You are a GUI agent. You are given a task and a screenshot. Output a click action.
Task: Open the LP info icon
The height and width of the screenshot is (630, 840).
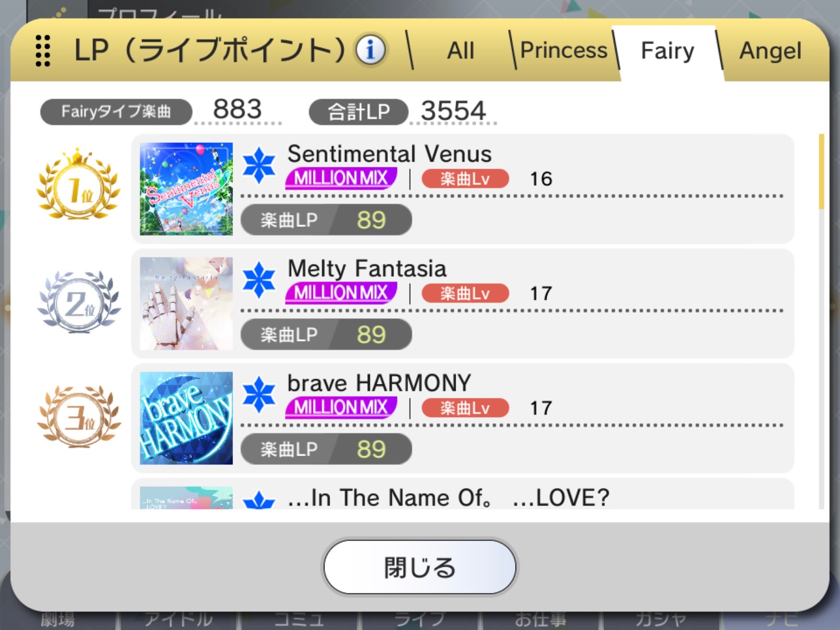pos(371,50)
